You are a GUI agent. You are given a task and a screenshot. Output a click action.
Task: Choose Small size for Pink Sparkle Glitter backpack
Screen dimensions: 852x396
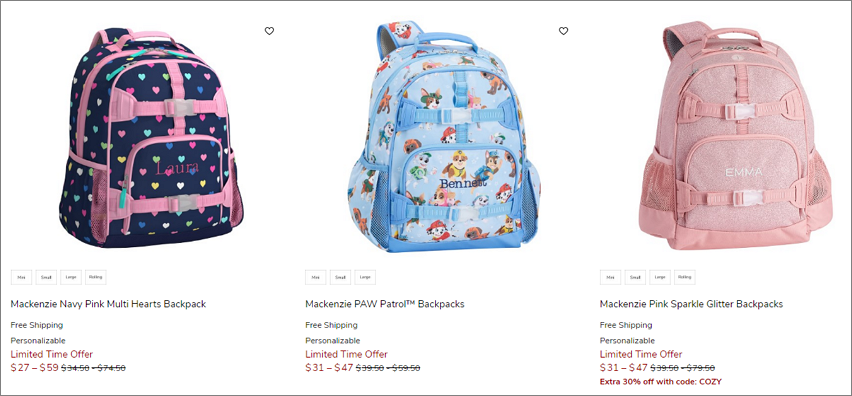[x=635, y=277]
